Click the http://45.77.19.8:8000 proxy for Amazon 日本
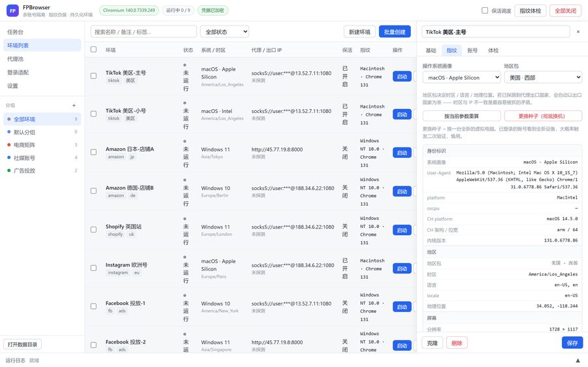Image resolution: width=588 pixels, height=367 pixels. (x=277, y=149)
